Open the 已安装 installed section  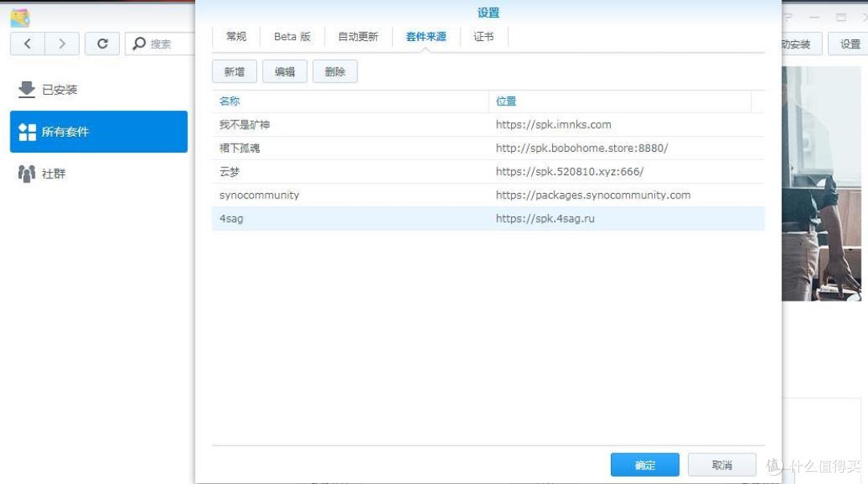pos(99,89)
